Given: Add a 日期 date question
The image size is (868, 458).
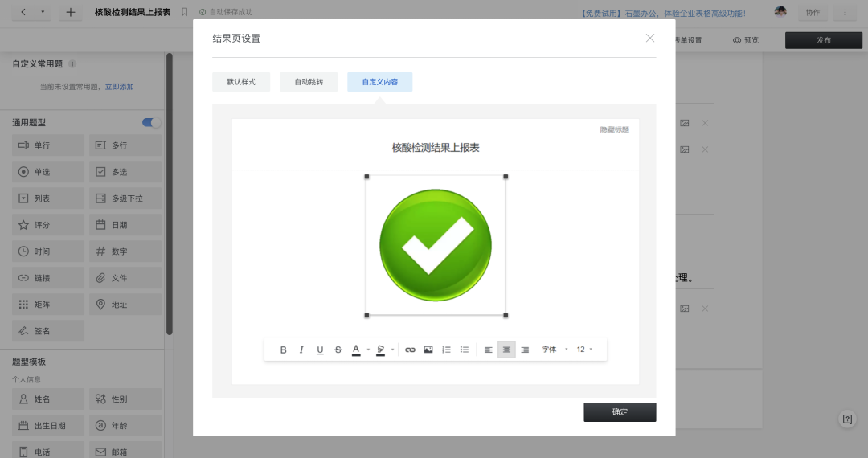Looking at the screenshot, I should pos(125,225).
